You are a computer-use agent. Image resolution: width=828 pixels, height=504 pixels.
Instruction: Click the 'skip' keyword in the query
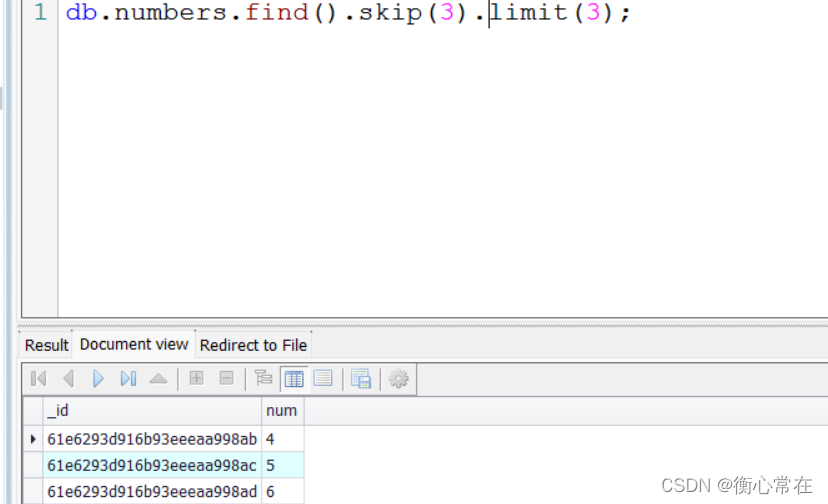(391, 13)
